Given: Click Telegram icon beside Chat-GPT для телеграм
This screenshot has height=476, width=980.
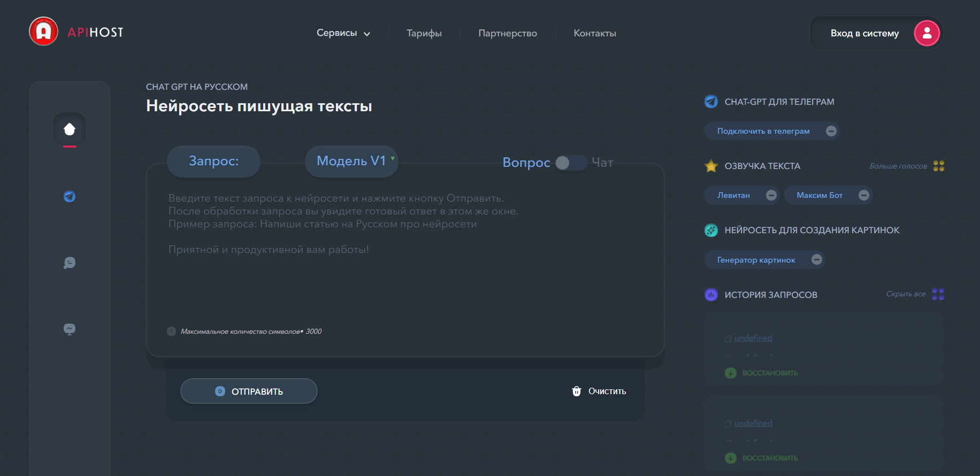Looking at the screenshot, I should pos(711,101).
